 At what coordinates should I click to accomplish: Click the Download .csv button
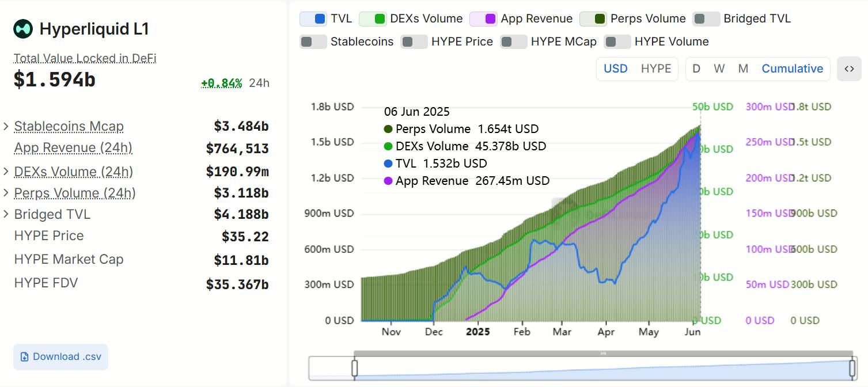pyautogui.click(x=60, y=357)
